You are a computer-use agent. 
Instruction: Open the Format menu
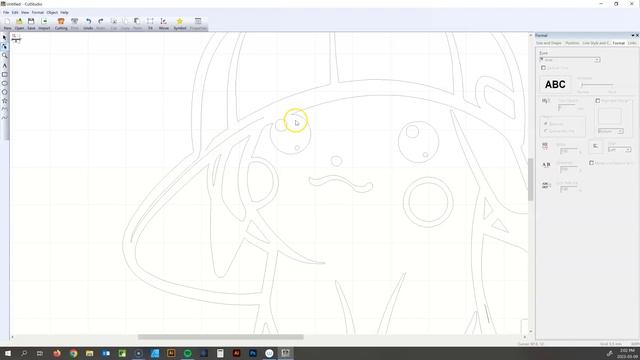(x=38, y=12)
